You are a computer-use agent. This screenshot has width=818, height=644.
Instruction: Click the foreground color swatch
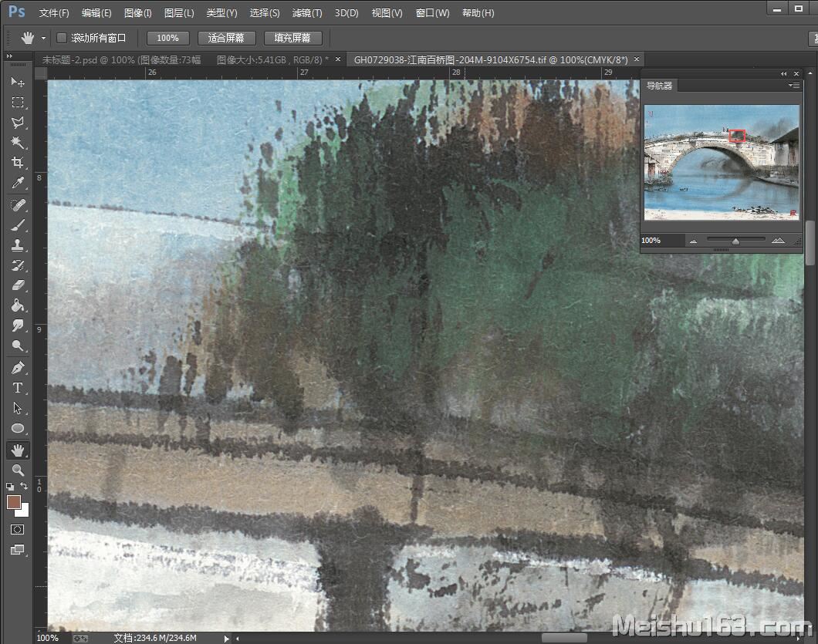pyautogui.click(x=14, y=501)
